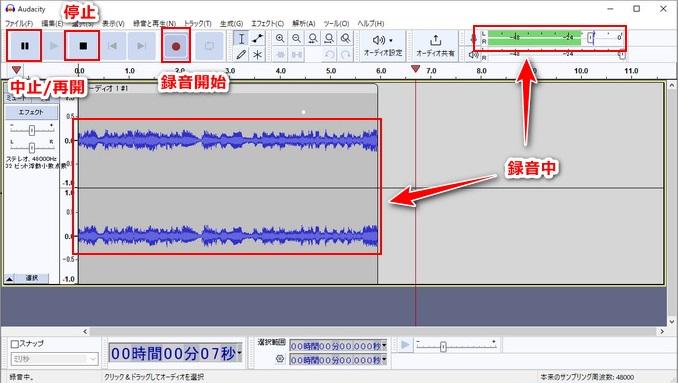Open the 解析(A) menu
Image resolution: width=678 pixels, height=383 pixels.
pyautogui.click(x=304, y=23)
